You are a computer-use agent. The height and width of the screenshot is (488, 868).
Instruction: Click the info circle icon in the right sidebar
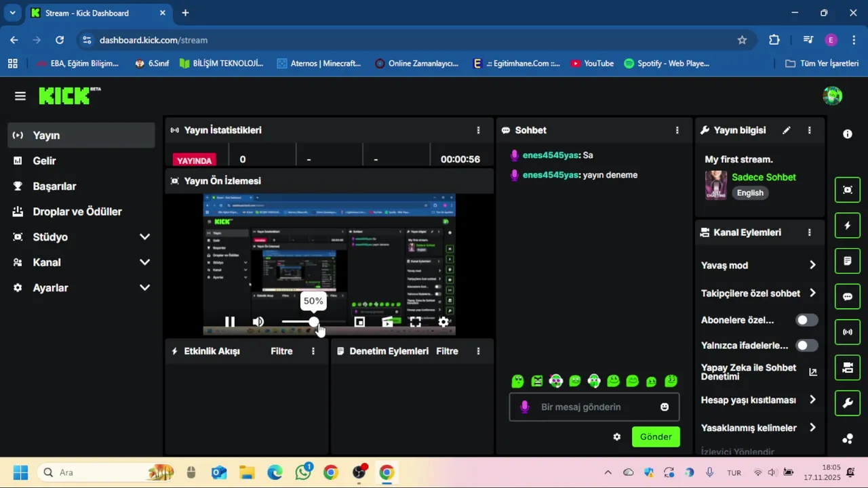tap(847, 134)
